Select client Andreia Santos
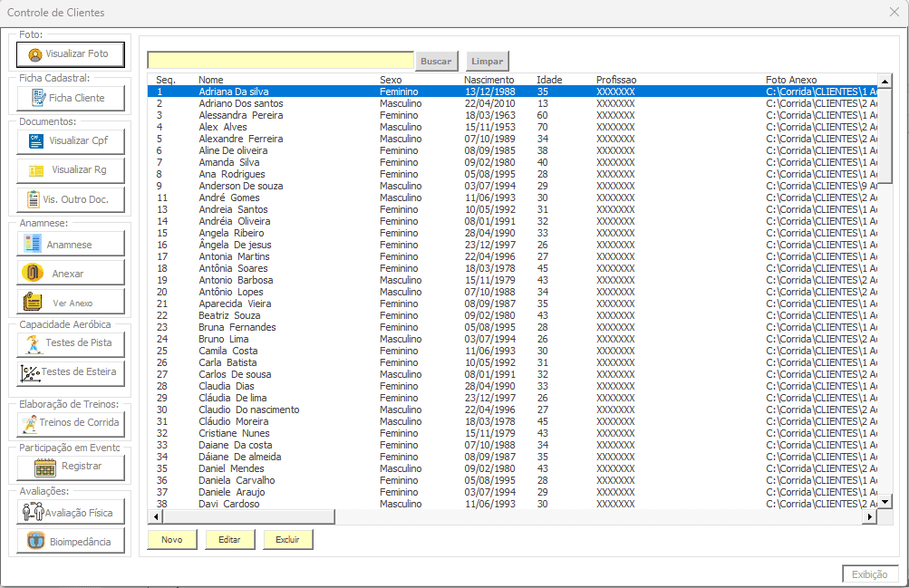 pyautogui.click(x=512, y=209)
